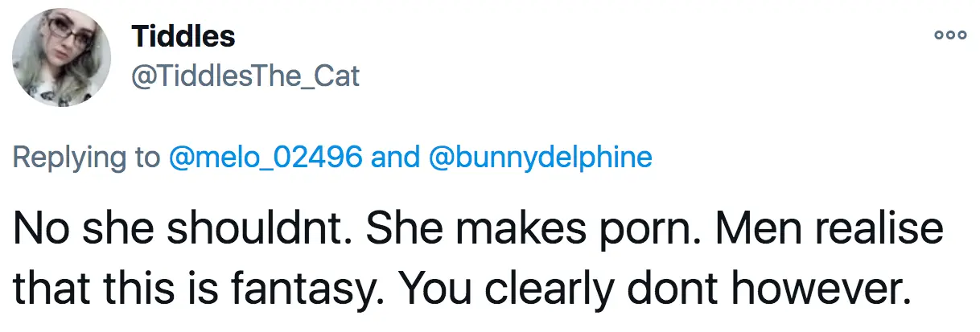Visit the @bunnydelphine mention link
This screenshot has height=332, width=980.
541,157
